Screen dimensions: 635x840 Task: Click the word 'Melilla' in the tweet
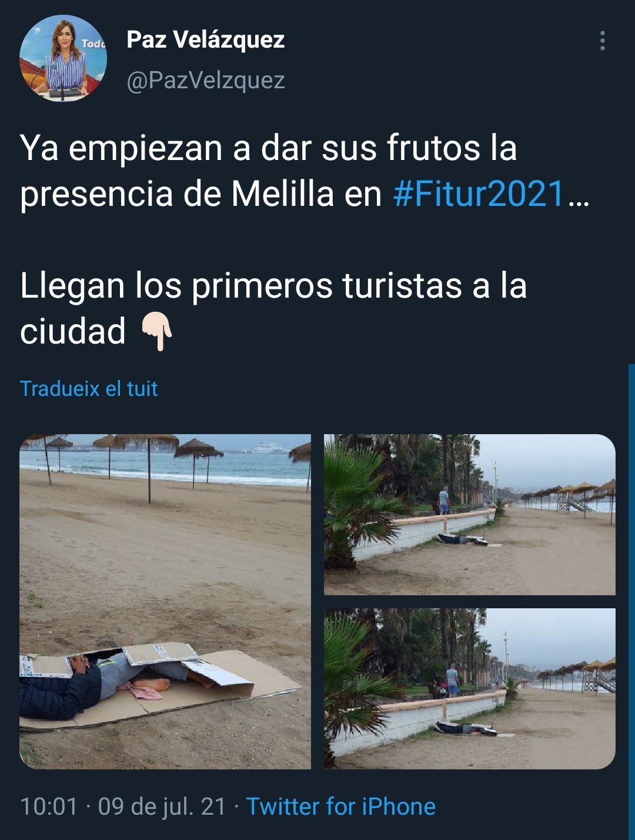(283, 194)
